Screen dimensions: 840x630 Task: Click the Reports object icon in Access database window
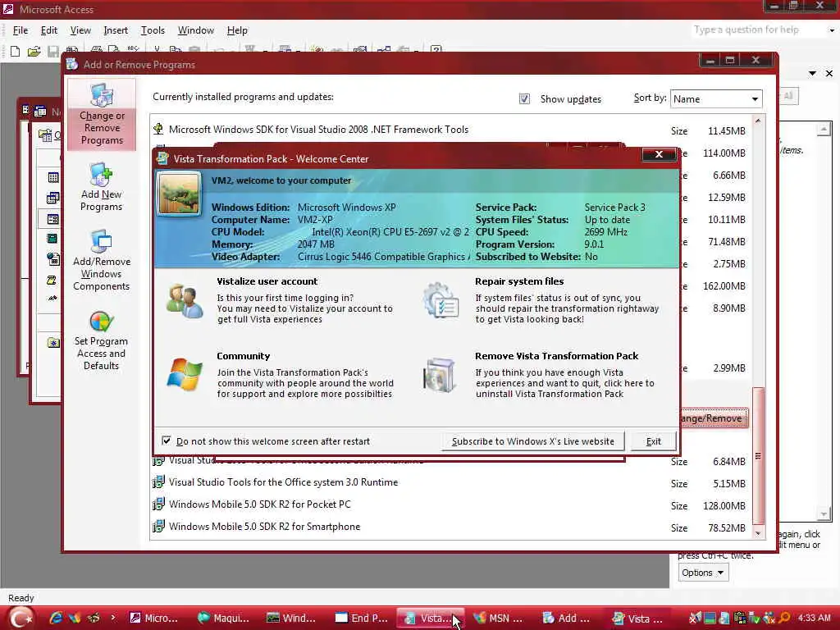52,239
